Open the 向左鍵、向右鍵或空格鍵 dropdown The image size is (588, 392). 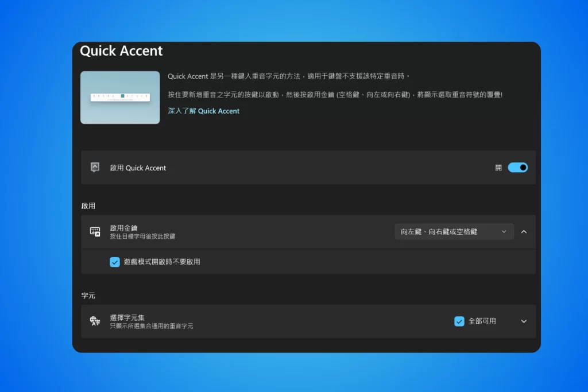[x=454, y=232]
